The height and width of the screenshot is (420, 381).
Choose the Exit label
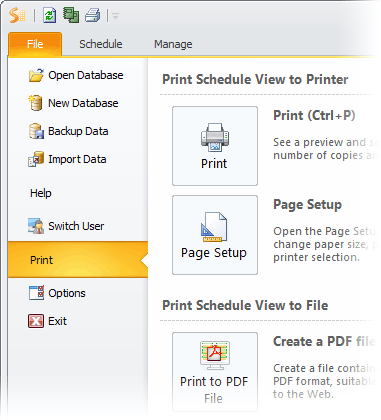(57, 321)
